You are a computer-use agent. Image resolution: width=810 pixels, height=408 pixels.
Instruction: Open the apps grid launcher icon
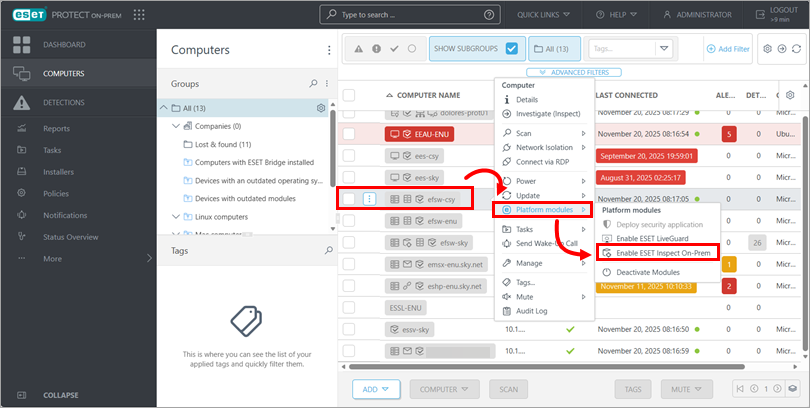pyautogui.click(x=138, y=15)
